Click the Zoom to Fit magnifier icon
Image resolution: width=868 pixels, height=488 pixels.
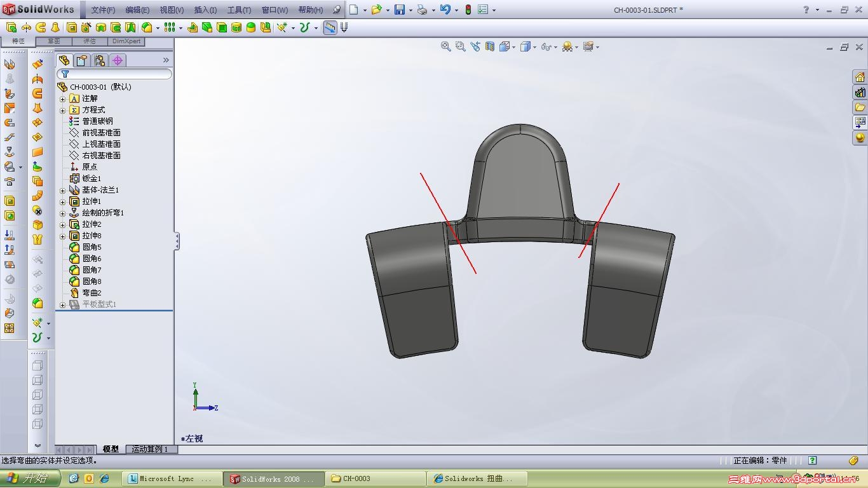[446, 46]
